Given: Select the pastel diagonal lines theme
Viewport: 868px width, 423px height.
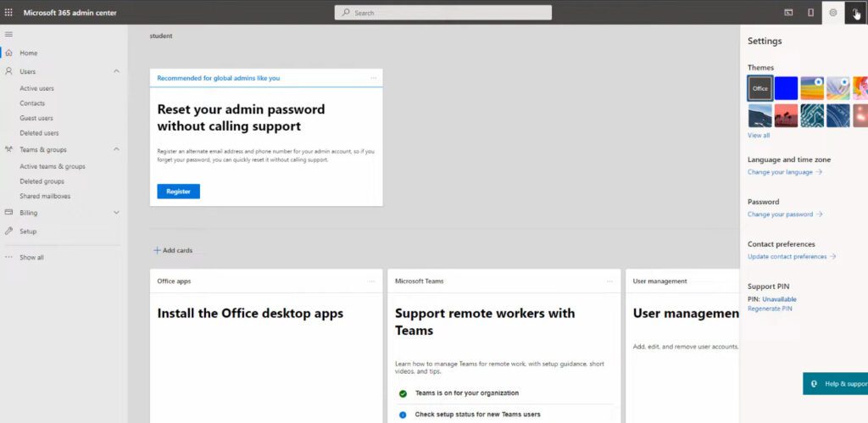Looking at the screenshot, I should (x=838, y=89).
